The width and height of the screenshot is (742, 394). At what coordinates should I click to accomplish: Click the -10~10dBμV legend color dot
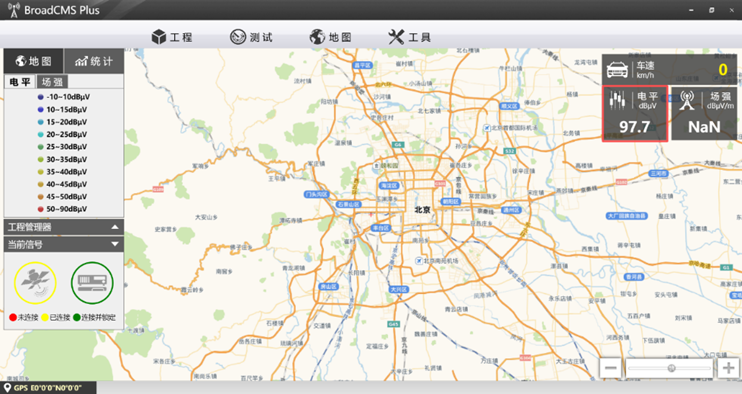coord(40,97)
